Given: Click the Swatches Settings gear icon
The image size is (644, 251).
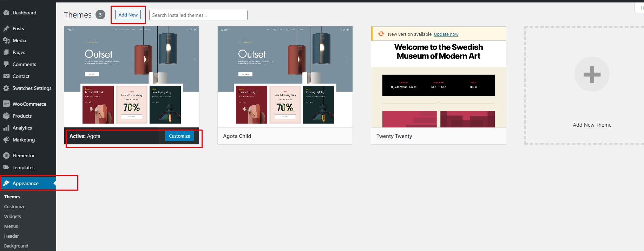Looking at the screenshot, I should coord(6,88).
